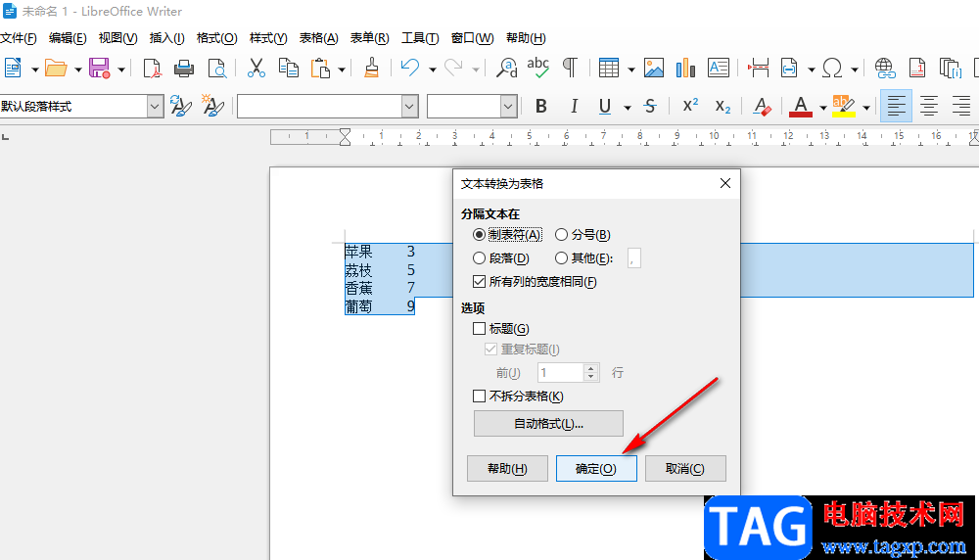Apply bold formatting B icon
Image resolution: width=979 pixels, height=560 pixels.
click(541, 107)
